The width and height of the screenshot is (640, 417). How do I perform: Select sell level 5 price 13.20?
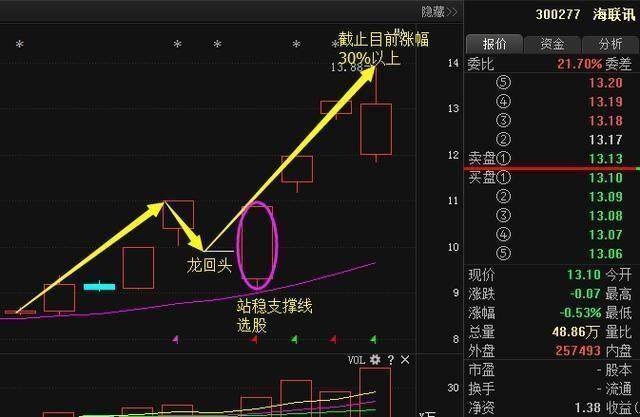coord(606,83)
